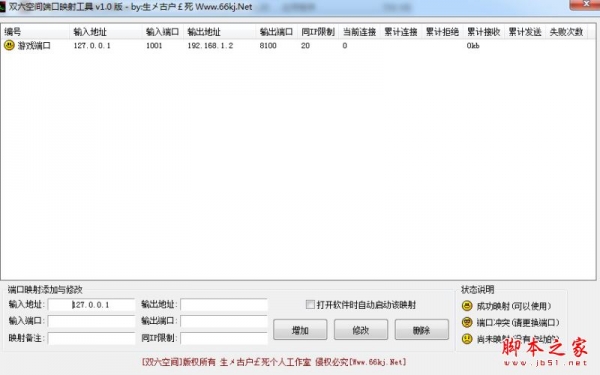
Task: Click the app icon in the title bar
Action: 2,7
